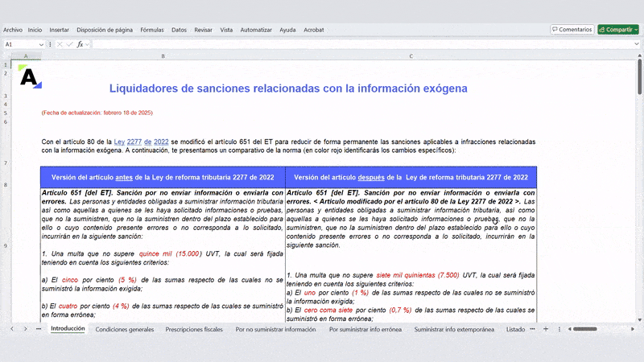Open the Ayuda tab
This screenshot has height=362, width=644.
pyautogui.click(x=287, y=30)
